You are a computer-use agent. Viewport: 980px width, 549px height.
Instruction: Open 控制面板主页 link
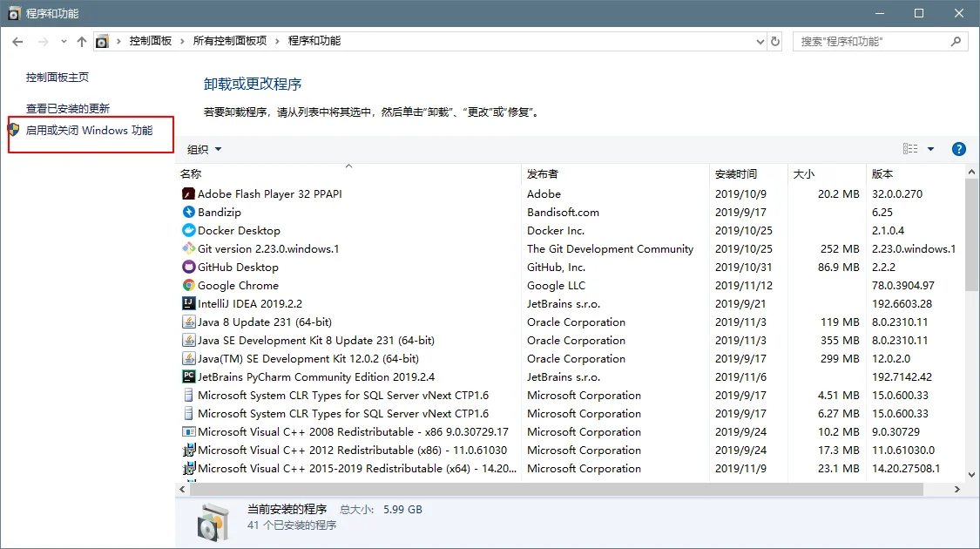click(57, 77)
